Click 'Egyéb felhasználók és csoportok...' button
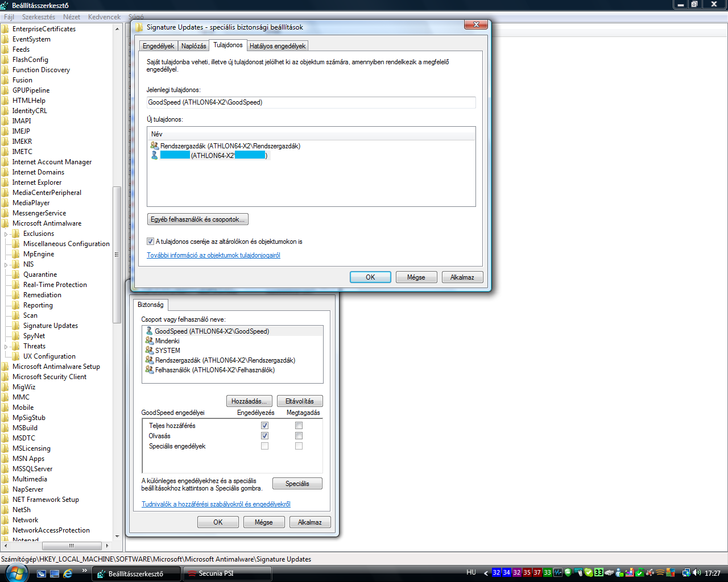Viewport: 728px width, 582px height. pyautogui.click(x=197, y=219)
